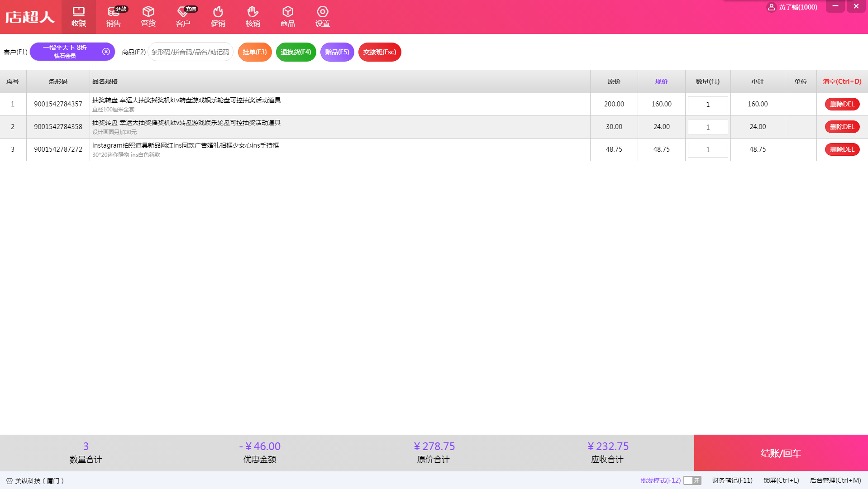Click original price 200.00 in row 1
The height and width of the screenshot is (489, 868).
point(614,104)
